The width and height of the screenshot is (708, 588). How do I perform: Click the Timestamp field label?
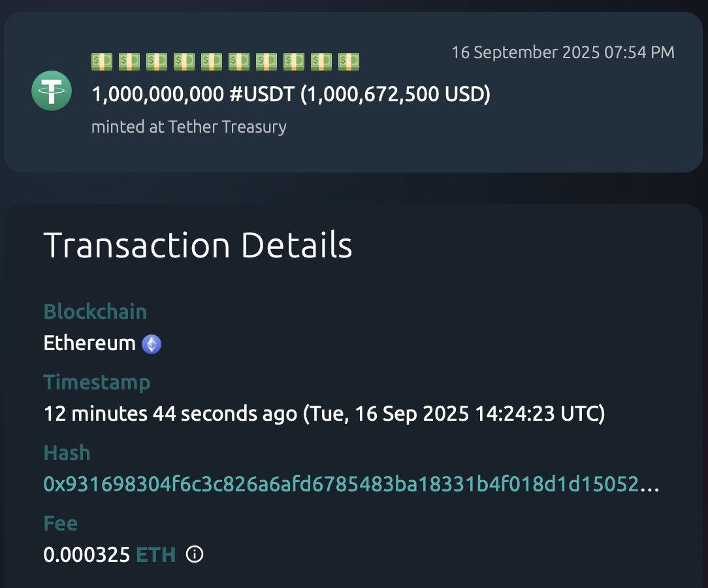click(x=97, y=383)
